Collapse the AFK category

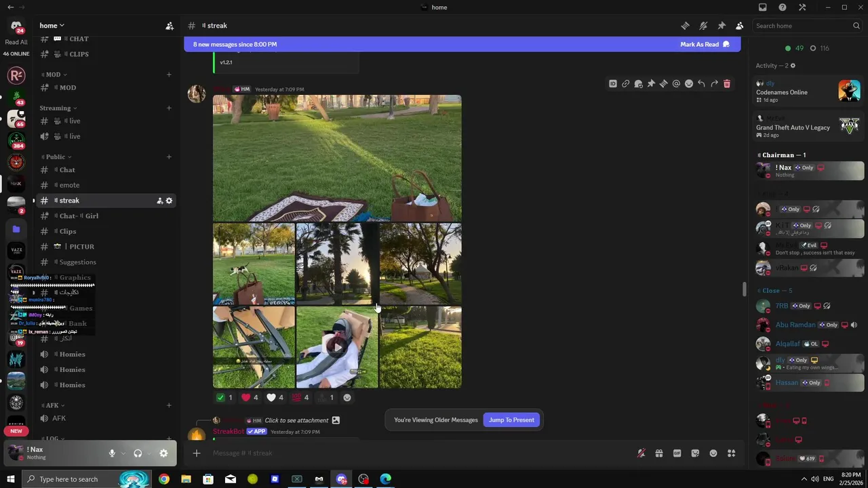(x=52, y=405)
